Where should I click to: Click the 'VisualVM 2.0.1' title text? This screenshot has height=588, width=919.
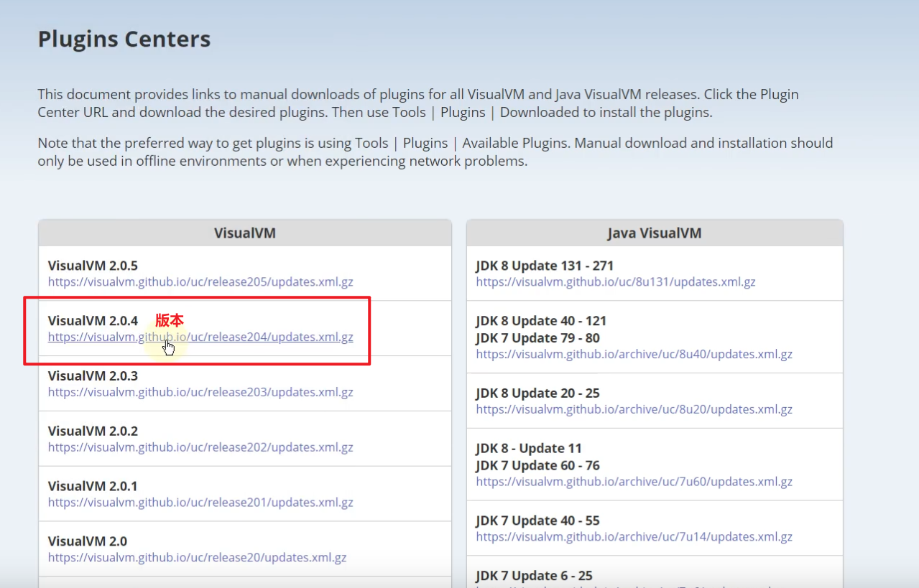(93, 486)
